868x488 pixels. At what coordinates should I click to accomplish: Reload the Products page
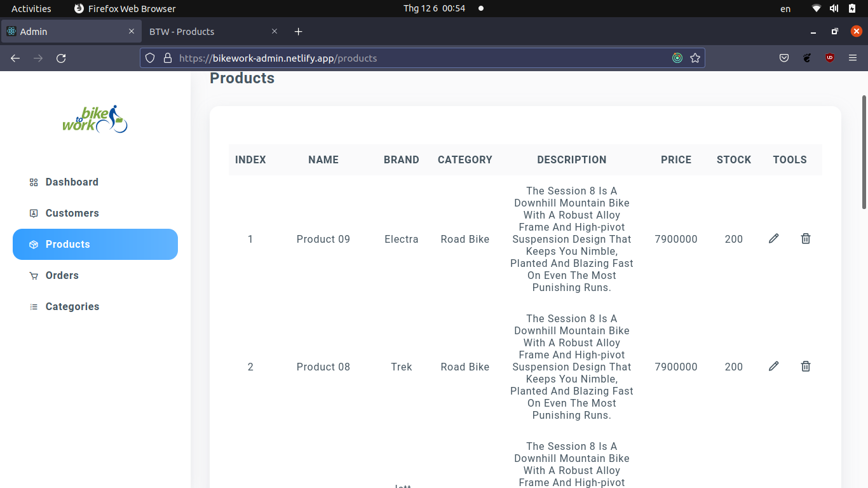[x=61, y=58]
